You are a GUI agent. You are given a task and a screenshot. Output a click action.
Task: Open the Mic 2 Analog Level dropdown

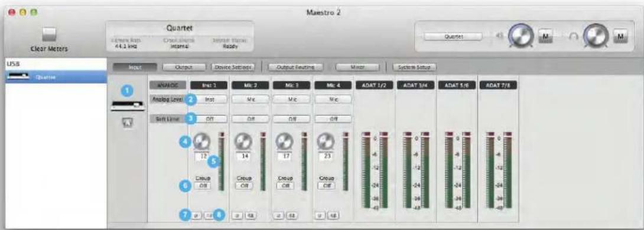[250, 99]
